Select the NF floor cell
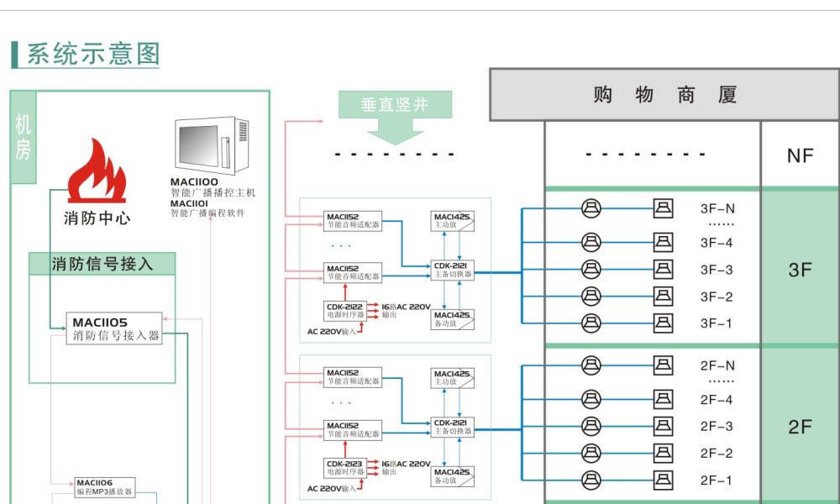 pos(800,155)
